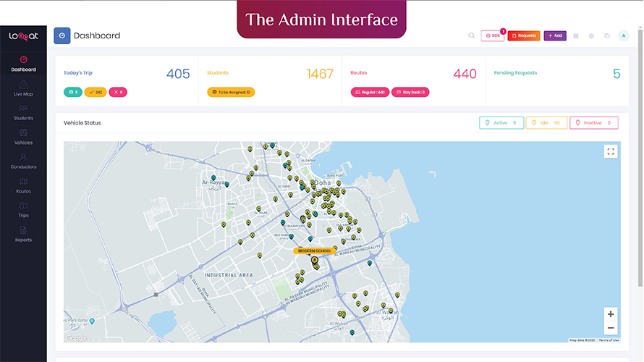The height and width of the screenshot is (362, 644).
Task: Open Reports in the sidebar
Action: coord(23,234)
